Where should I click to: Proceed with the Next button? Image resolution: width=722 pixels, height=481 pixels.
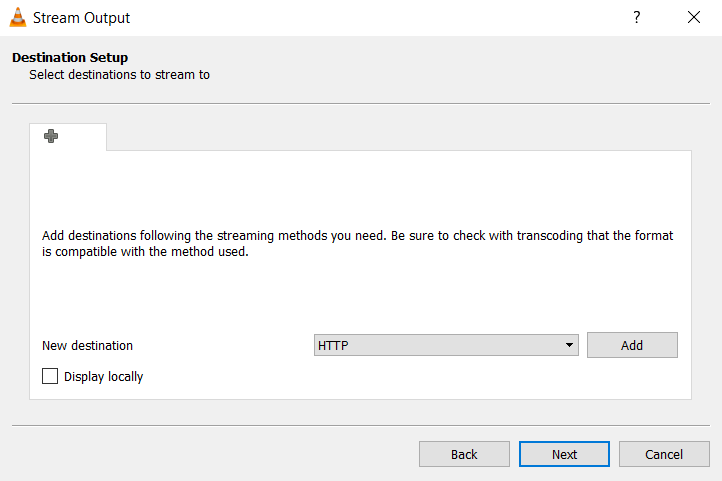coord(564,454)
